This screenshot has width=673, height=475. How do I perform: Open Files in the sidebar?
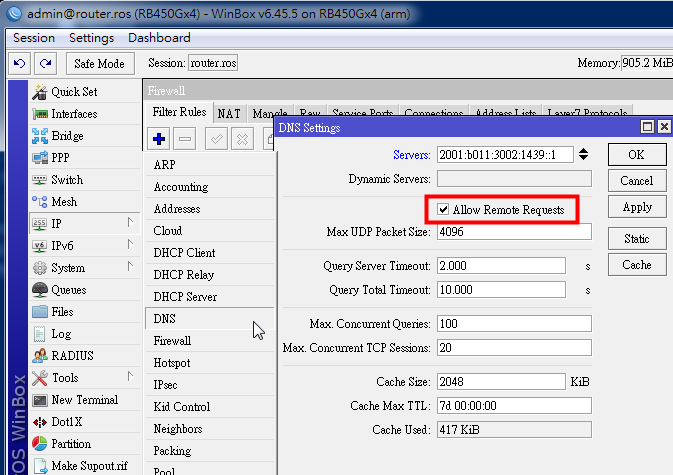(85, 312)
